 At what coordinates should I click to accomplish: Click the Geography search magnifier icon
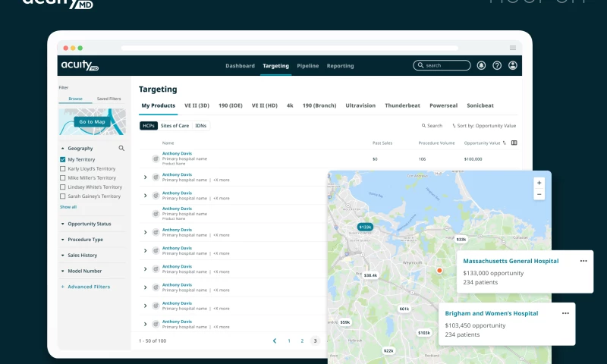[121, 148]
